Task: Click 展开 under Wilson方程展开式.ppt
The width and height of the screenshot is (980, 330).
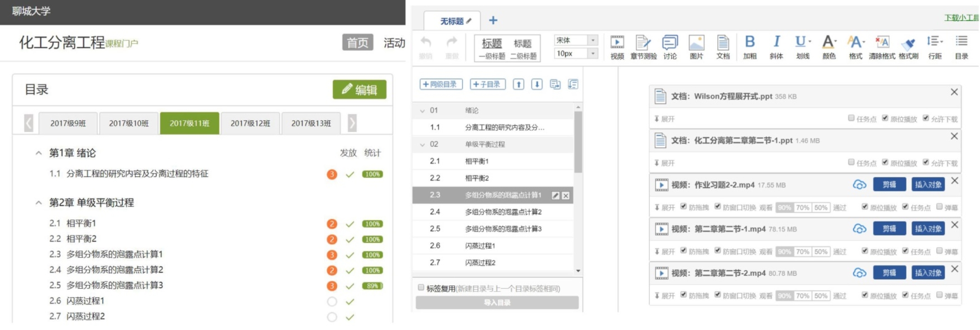Action: [664, 119]
